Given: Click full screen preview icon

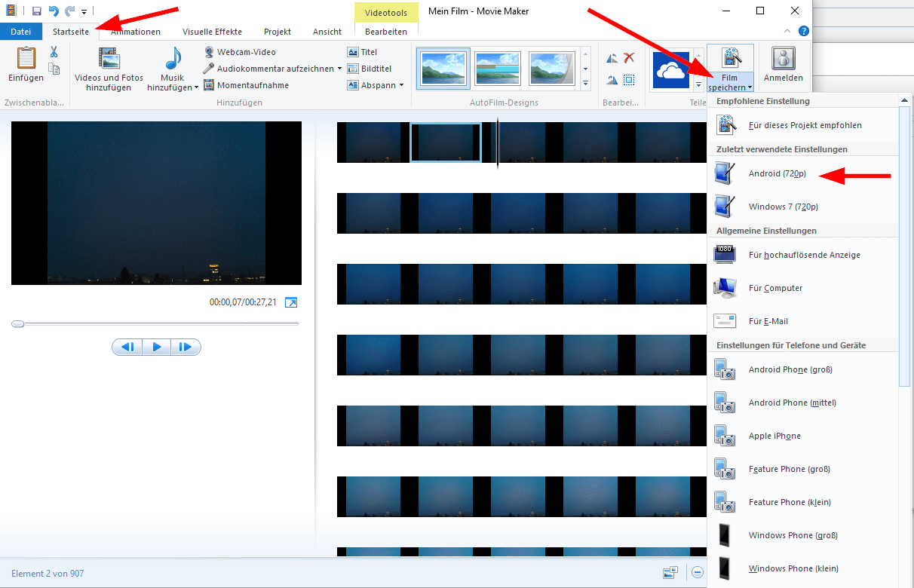Looking at the screenshot, I should [290, 302].
